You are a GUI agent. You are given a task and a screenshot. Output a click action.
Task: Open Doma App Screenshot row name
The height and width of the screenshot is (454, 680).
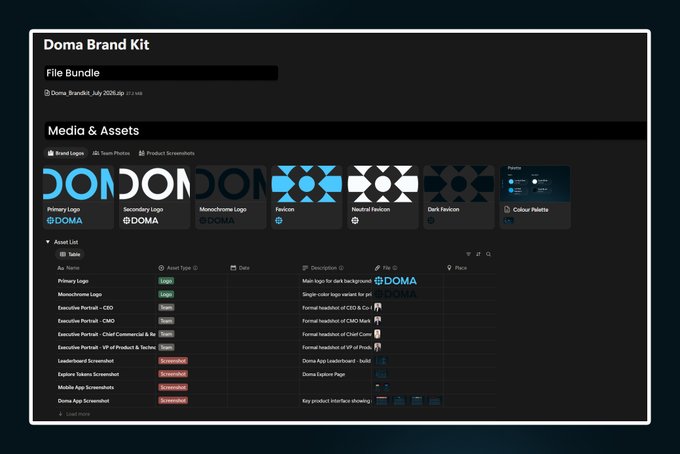click(84, 401)
